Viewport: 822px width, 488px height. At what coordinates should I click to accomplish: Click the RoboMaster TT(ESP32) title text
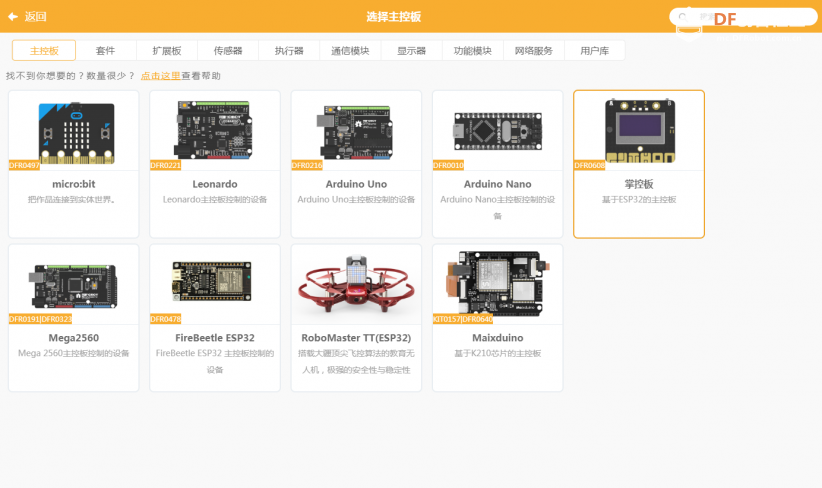(356, 338)
